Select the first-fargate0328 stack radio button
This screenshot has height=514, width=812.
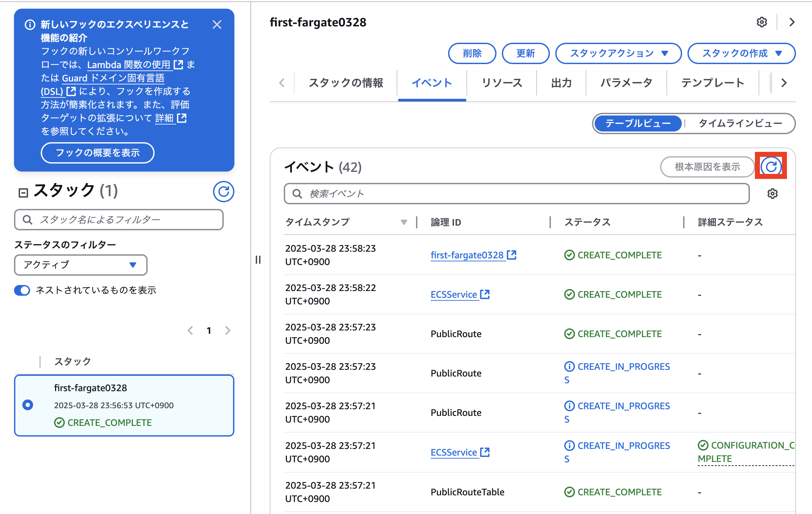[28, 406]
